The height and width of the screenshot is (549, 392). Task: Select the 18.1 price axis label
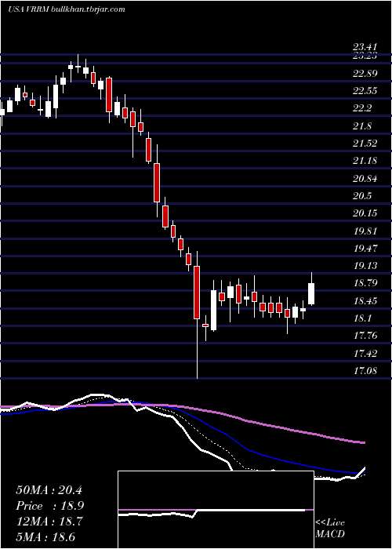(x=362, y=318)
